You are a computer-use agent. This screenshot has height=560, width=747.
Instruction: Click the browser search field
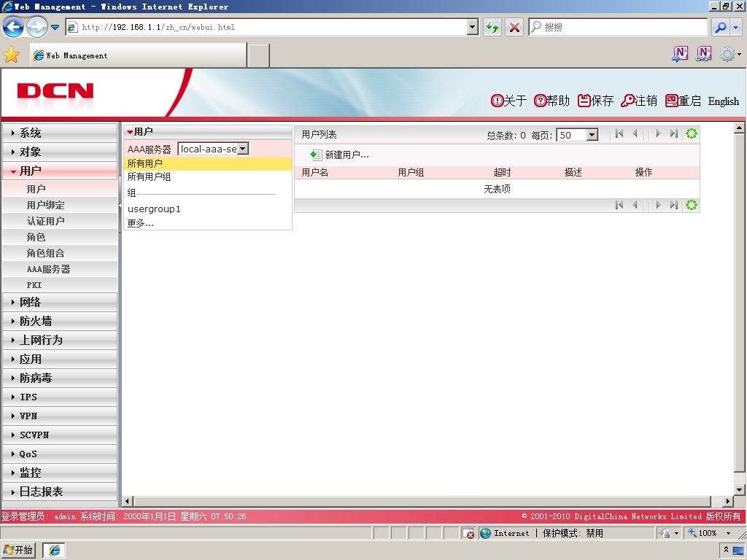tap(618, 27)
